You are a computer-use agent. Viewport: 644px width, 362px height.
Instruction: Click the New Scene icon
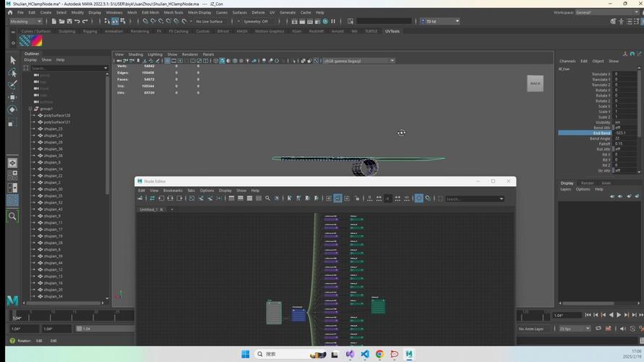click(x=54, y=21)
